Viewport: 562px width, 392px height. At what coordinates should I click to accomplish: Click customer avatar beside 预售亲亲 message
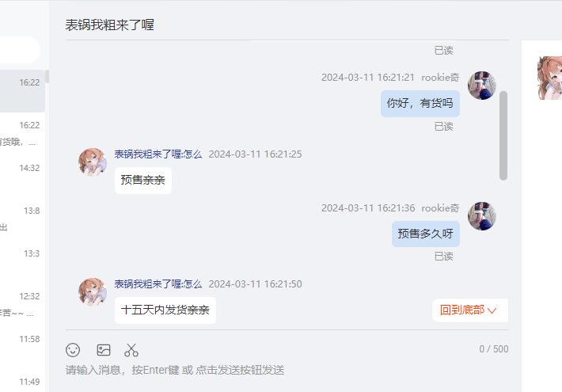coord(93,162)
